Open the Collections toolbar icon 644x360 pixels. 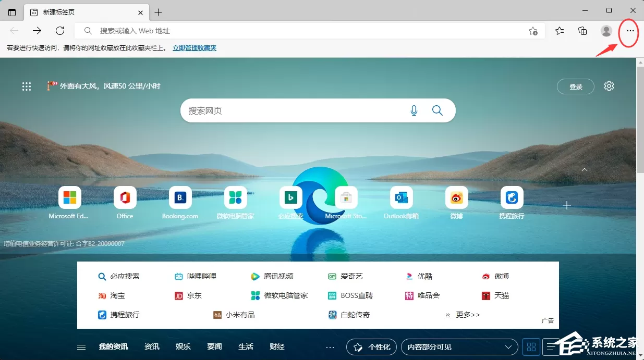(x=583, y=31)
